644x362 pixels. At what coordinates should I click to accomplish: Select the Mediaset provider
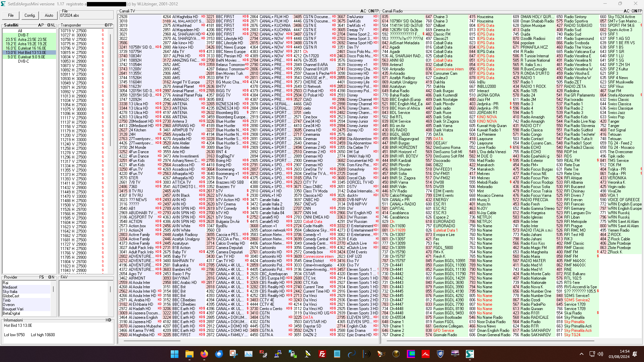click(x=27, y=287)
